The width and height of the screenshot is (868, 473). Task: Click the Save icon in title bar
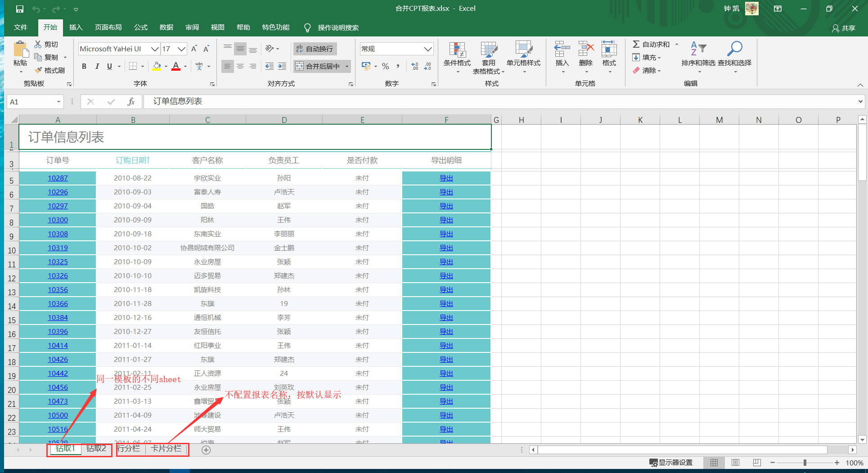[x=20, y=9]
